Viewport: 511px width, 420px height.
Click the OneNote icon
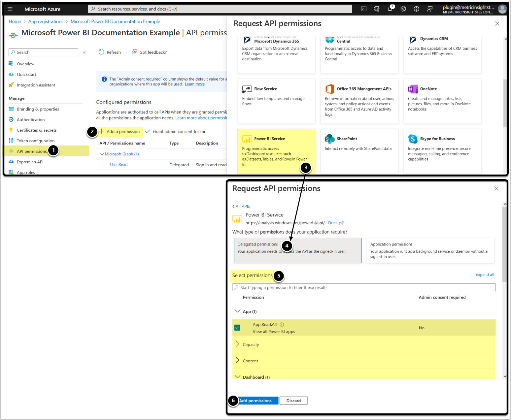click(413, 89)
